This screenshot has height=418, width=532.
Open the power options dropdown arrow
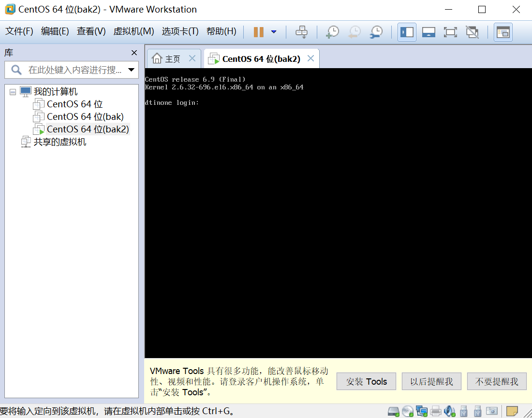coord(274,32)
